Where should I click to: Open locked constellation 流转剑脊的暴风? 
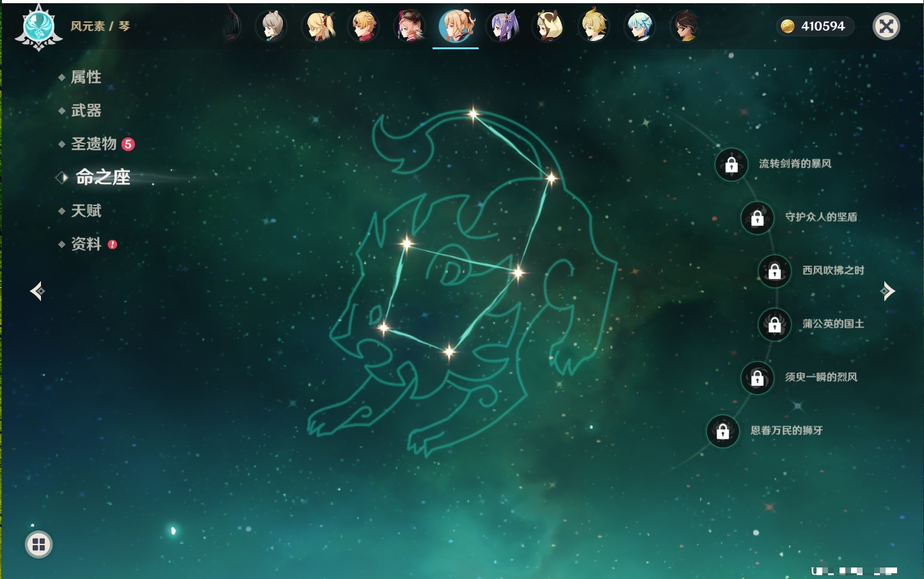(x=731, y=164)
